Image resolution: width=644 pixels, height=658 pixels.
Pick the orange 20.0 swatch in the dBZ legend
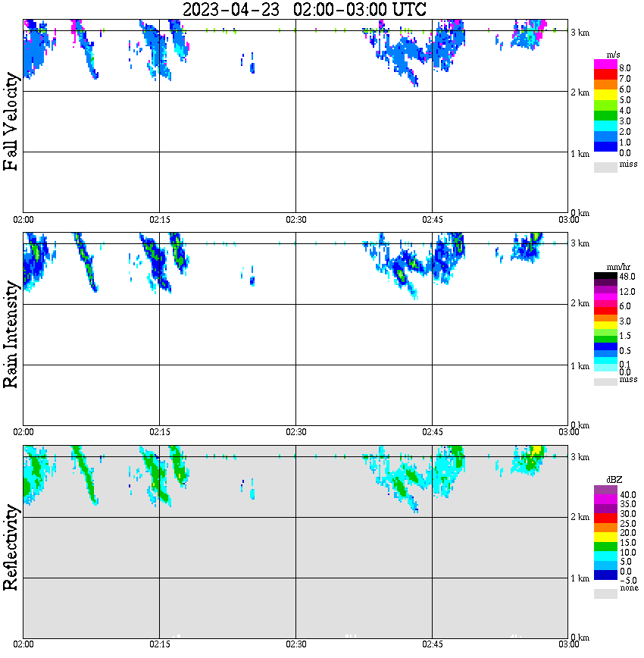click(x=605, y=528)
